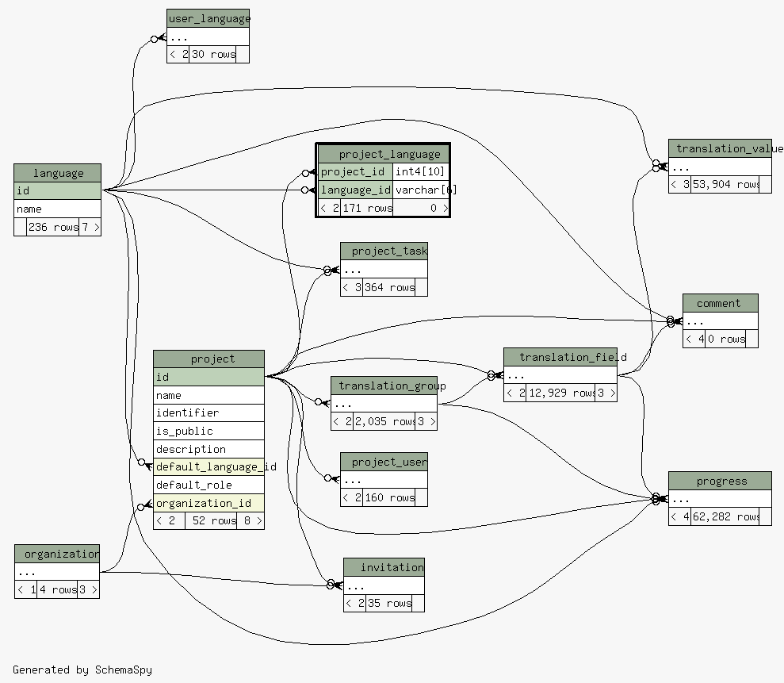Screen dimensions: 784x683
Task: Open the invitation table title
Action: [384, 567]
